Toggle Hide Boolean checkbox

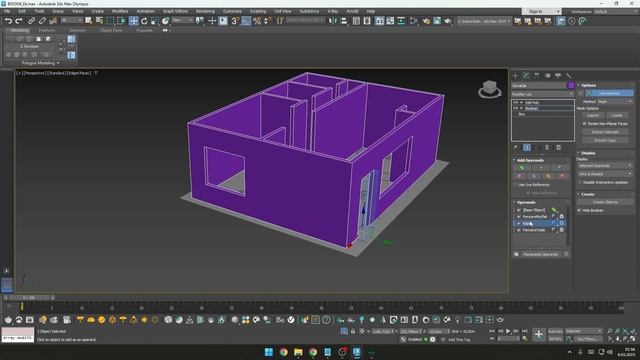pos(580,210)
